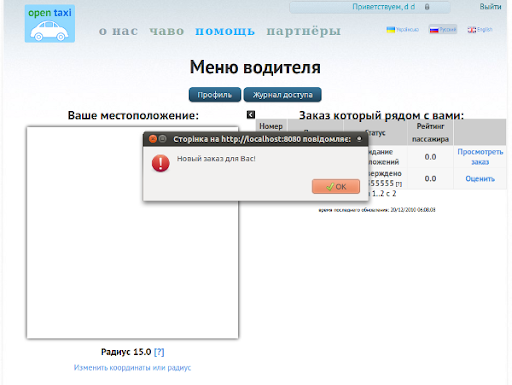Viewport: 512px width, 385px height.
Task: Click the 'Приветствуем, d d' greeting text
Action: click(384, 7)
